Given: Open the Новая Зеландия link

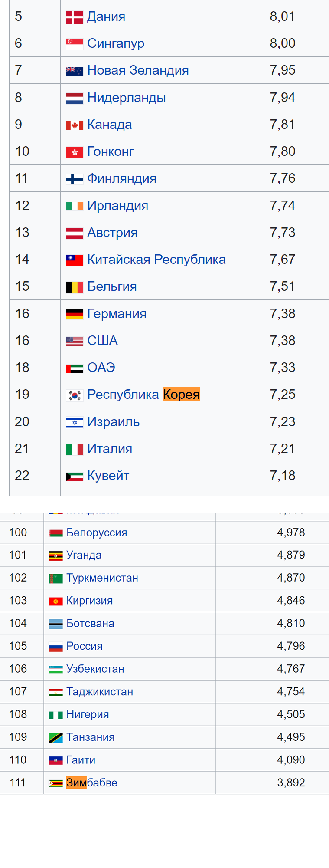Looking at the screenshot, I should pos(138,70).
